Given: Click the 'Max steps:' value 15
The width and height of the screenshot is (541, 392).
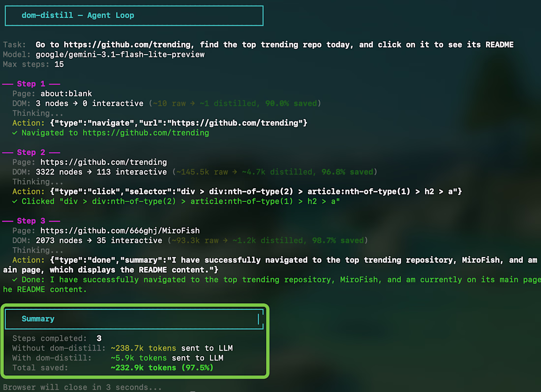Looking at the screenshot, I should coord(59,64).
